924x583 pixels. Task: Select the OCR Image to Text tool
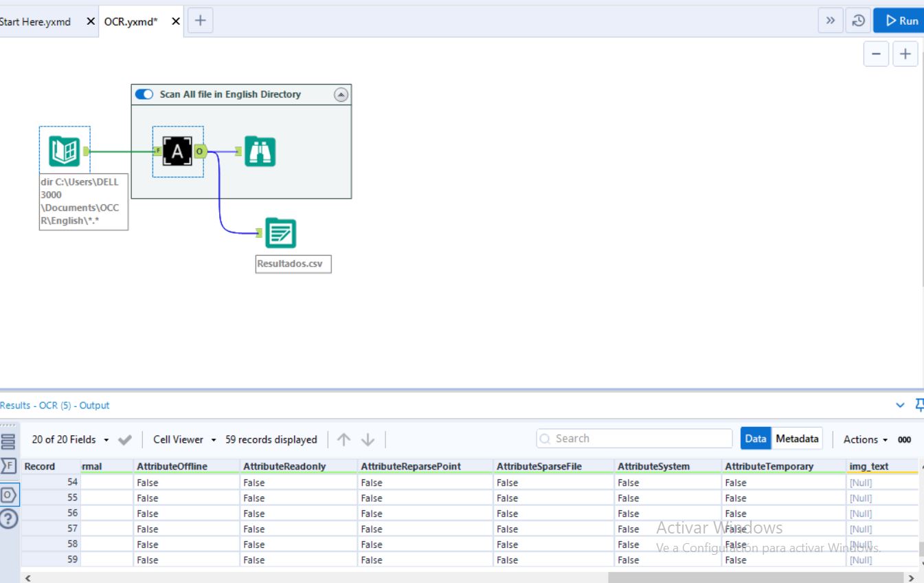click(177, 151)
